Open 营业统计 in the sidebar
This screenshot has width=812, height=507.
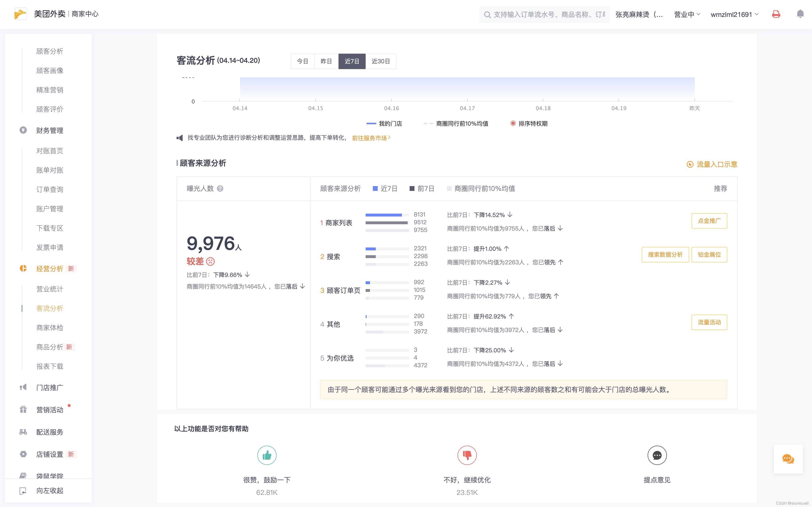point(50,289)
